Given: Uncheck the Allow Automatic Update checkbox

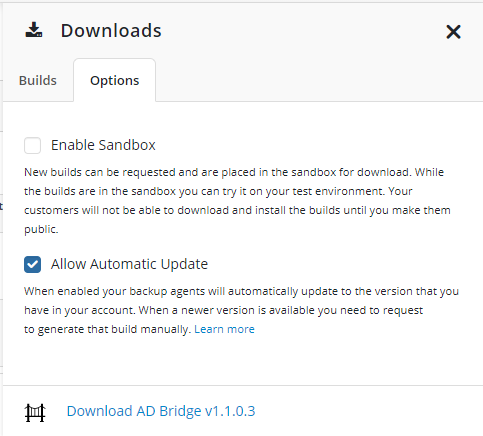Looking at the screenshot, I should (x=32, y=264).
